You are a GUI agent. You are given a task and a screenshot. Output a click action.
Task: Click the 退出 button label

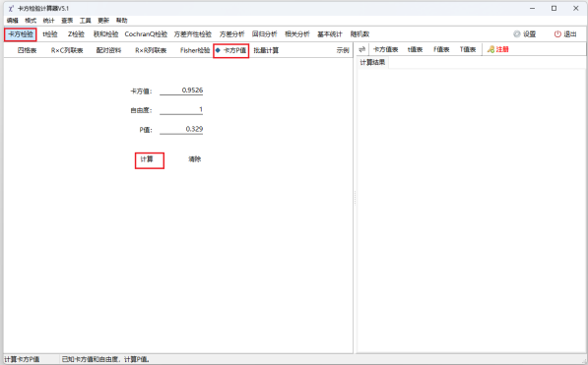tap(570, 34)
